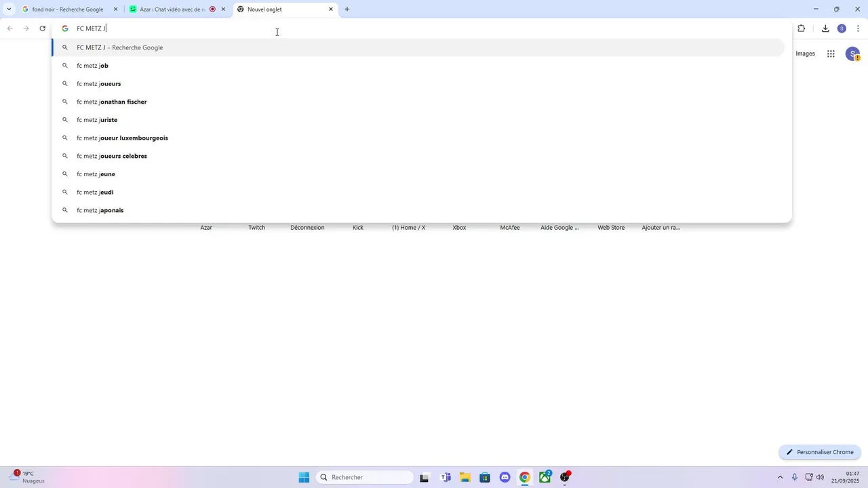This screenshot has height=488, width=868.
Task: Click 'Ajouter un raccourci' shortcut
Action: pos(661,228)
